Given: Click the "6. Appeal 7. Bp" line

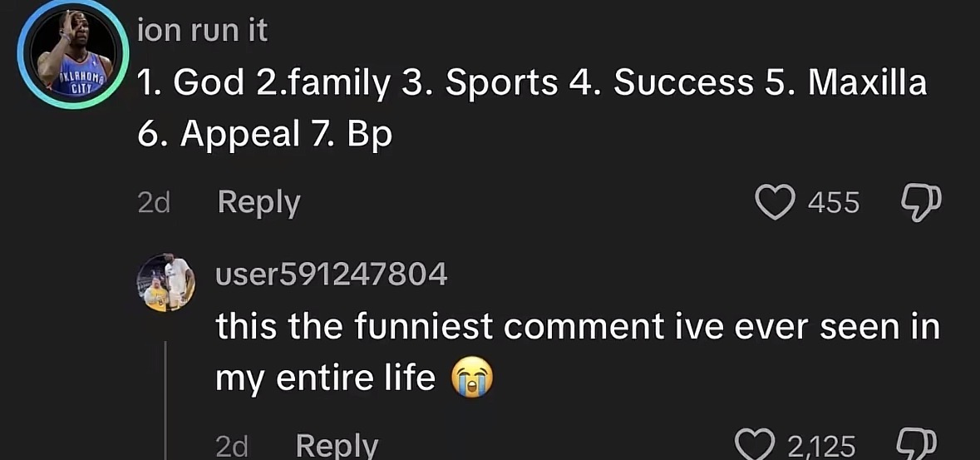Looking at the screenshot, I should click(x=264, y=135).
